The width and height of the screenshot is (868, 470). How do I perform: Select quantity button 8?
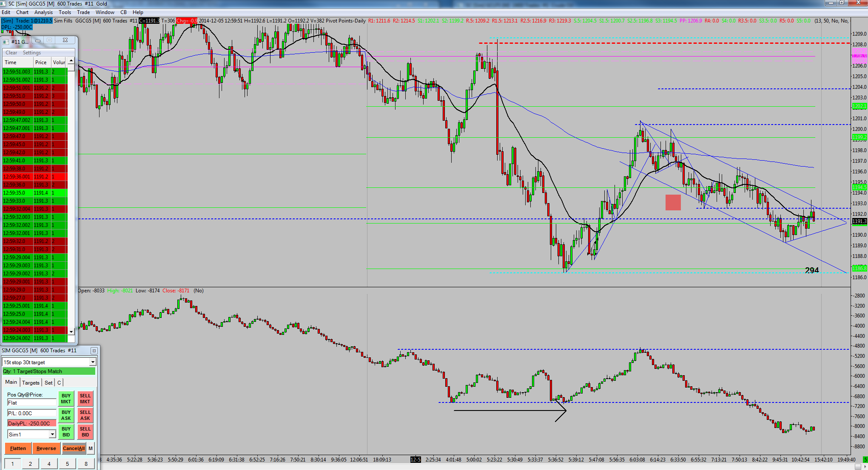86,464
